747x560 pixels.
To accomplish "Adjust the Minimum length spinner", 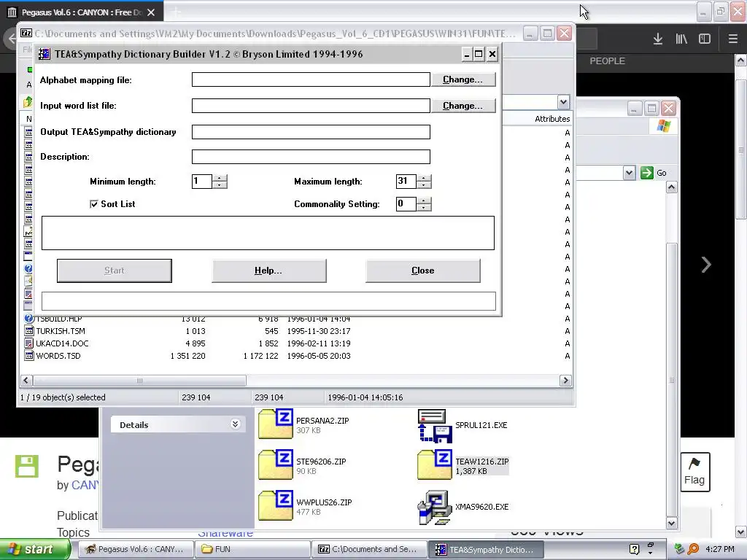I will click(220, 182).
